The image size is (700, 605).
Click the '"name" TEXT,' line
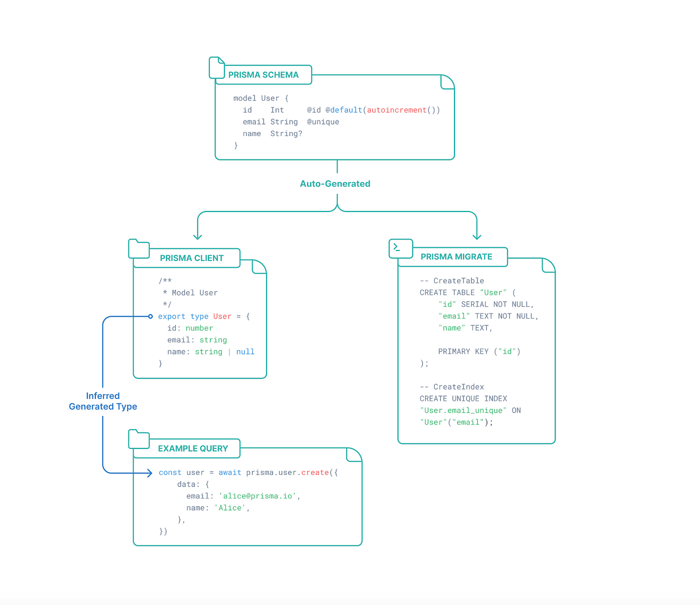click(465, 328)
